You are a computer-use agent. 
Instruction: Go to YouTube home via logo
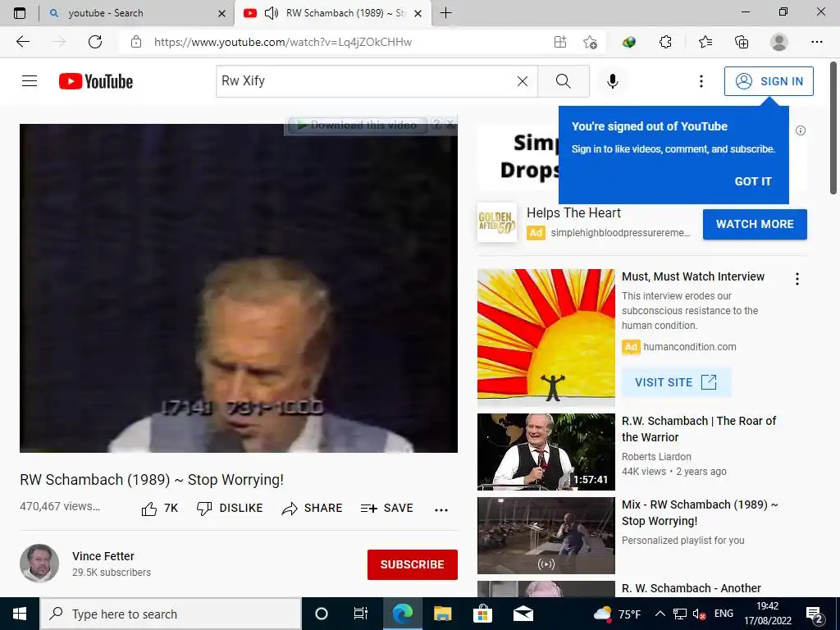[x=96, y=81]
